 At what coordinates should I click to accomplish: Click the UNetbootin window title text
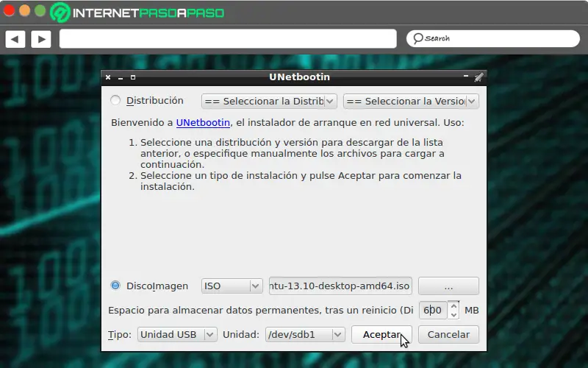[299, 77]
